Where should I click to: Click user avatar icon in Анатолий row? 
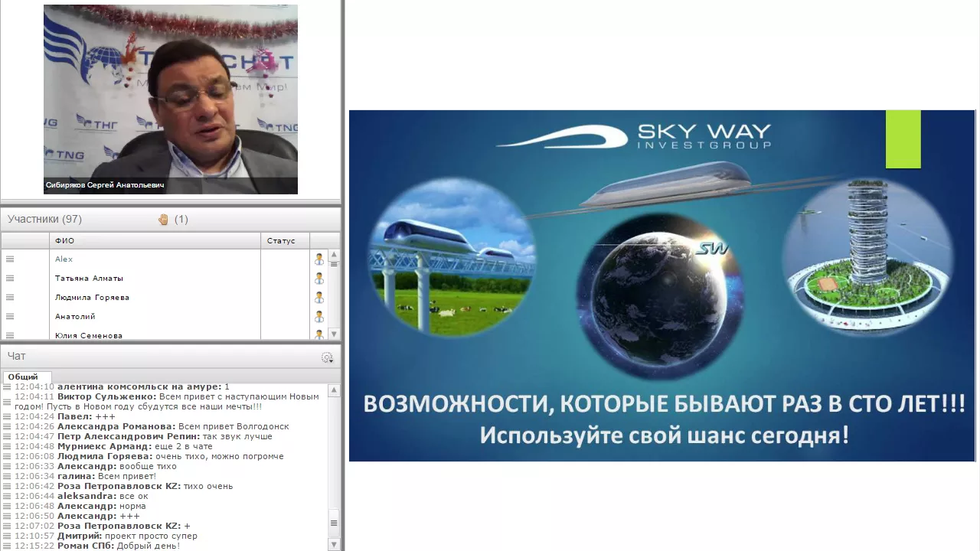319,317
